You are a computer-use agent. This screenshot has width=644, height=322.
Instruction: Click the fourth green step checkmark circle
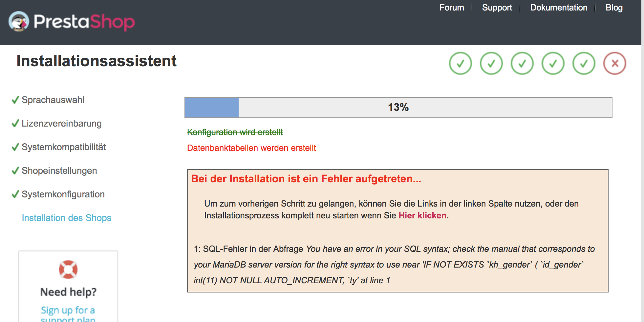553,63
